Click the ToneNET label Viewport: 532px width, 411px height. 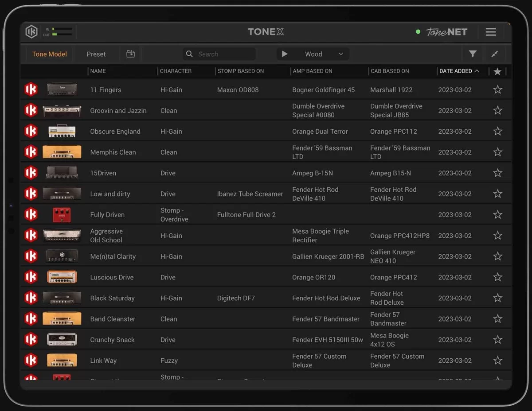(446, 31)
